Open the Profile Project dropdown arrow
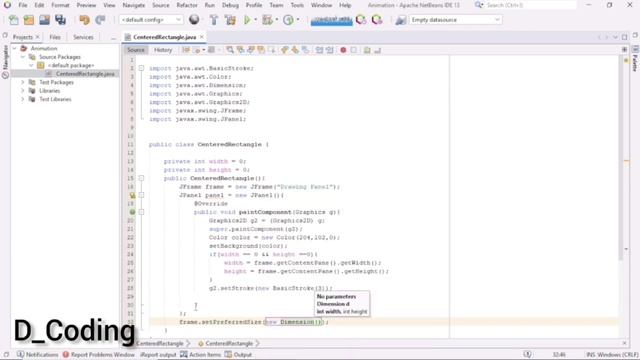Screen dimensions: 640x360 [298, 20]
